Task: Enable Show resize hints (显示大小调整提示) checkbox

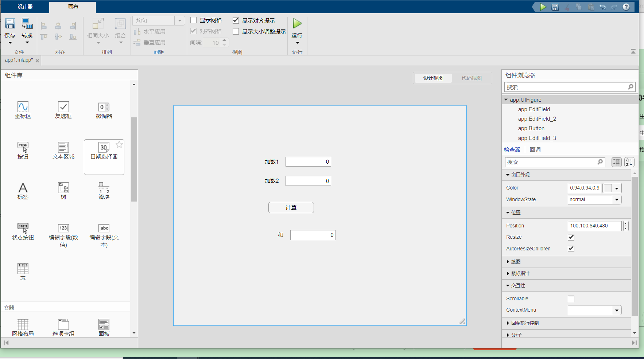Action: [236, 31]
